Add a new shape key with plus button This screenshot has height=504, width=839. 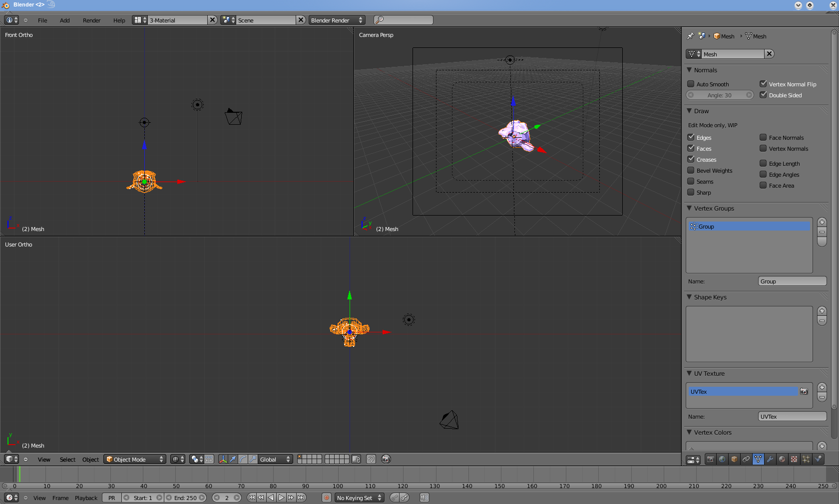point(822,311)
